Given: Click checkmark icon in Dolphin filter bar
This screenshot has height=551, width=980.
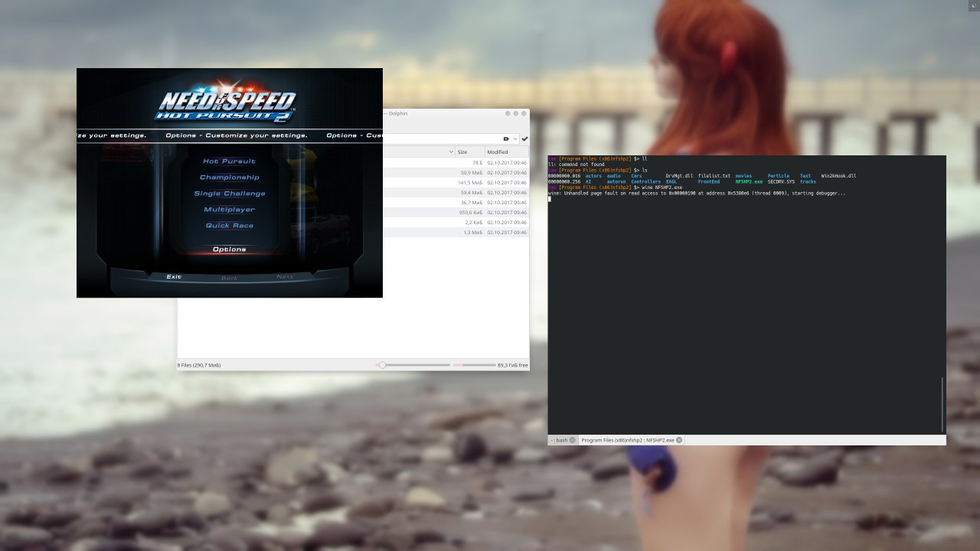Looking at the screenshot, I should pos(524,139).
